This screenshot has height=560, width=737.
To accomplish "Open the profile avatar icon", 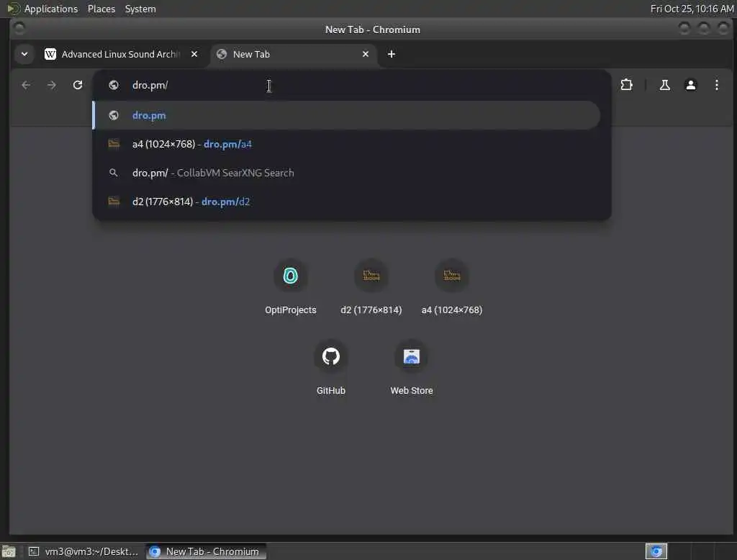I will 690,85.
